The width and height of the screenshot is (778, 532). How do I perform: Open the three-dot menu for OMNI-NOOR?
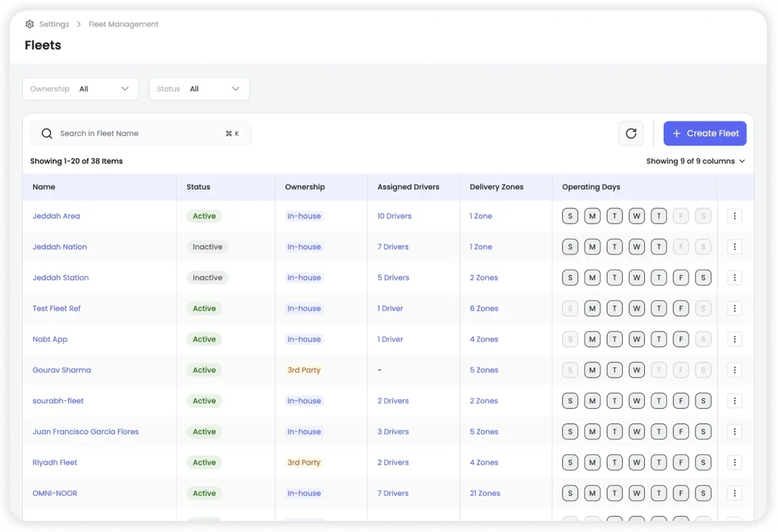[x=734, y=493]
